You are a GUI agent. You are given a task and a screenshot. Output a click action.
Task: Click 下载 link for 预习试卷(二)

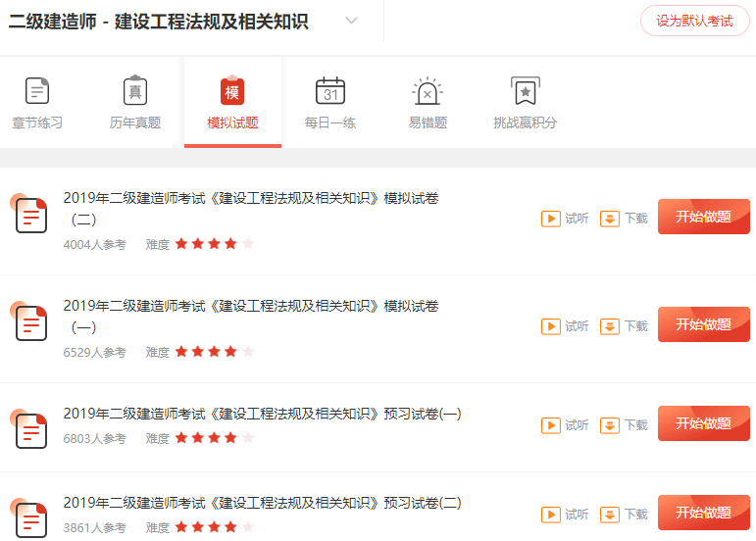tap(636, 515)
